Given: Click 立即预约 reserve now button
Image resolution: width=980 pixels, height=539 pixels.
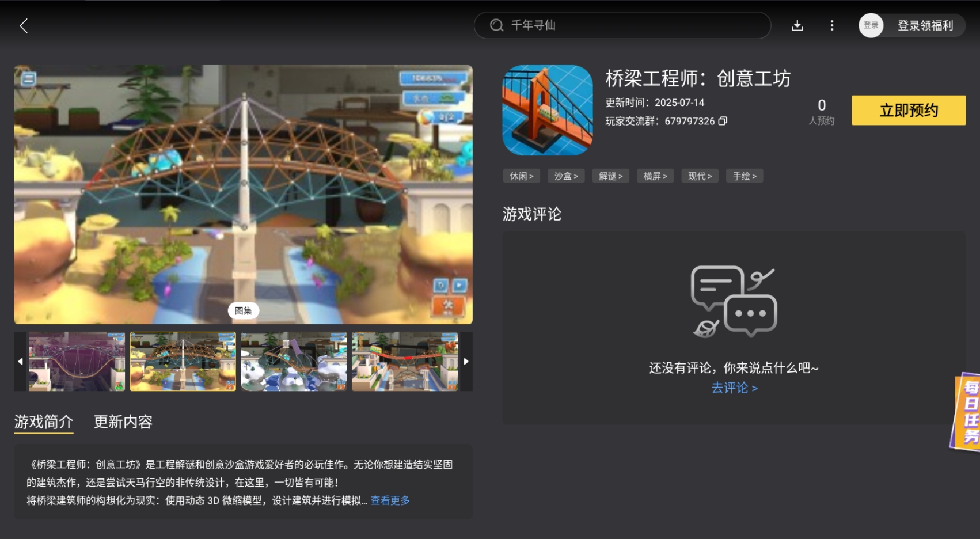Looking at the screenshot, I should click(x=909, y=110).
